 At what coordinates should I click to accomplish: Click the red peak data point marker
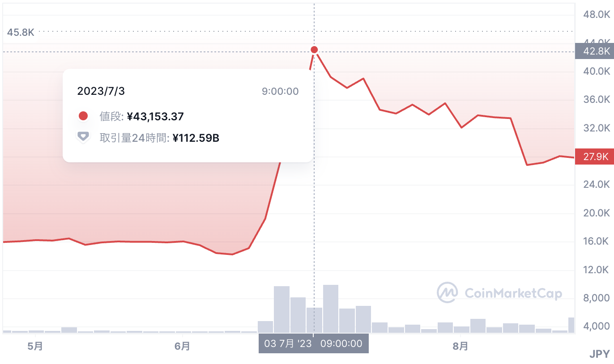[x=314, y=50]
